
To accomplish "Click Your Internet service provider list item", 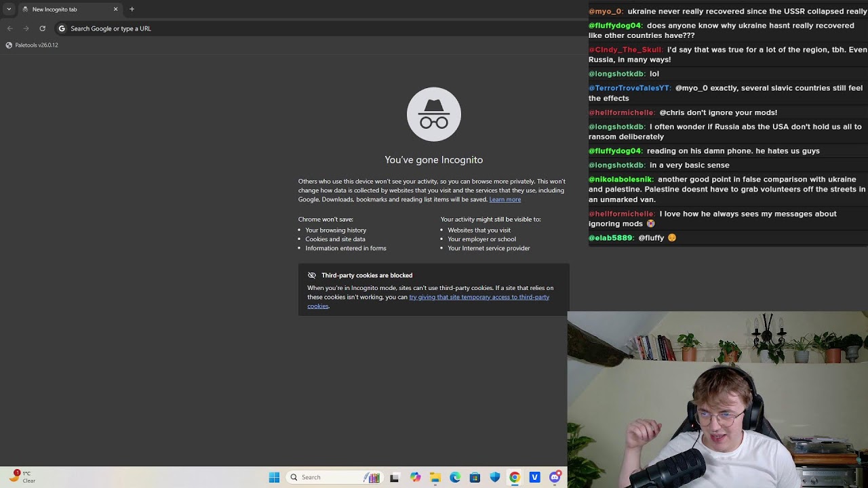I will pyautogui.click(x=489, y=248).
